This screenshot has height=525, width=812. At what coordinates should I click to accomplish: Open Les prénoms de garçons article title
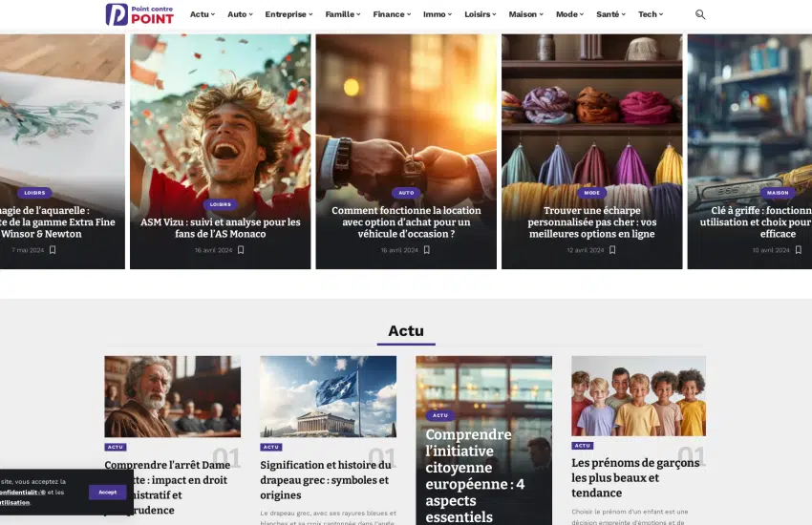(x=635, y=477)
